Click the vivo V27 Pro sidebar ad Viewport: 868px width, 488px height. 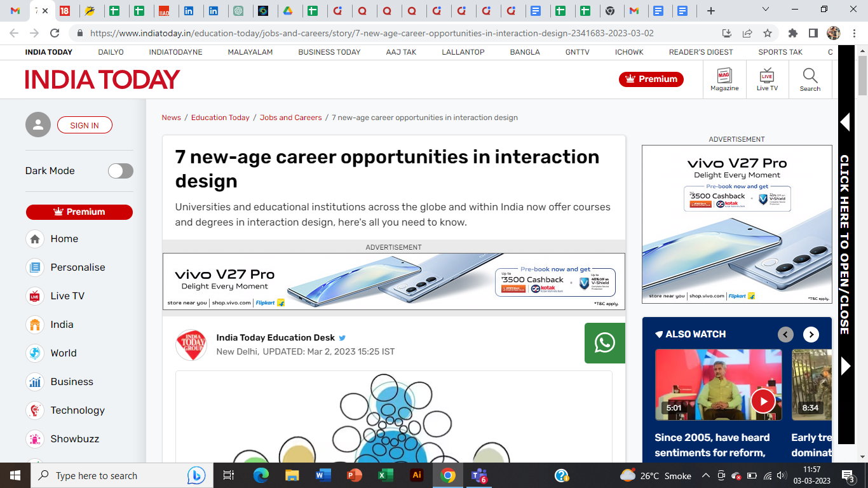click(x=737, y=224)
